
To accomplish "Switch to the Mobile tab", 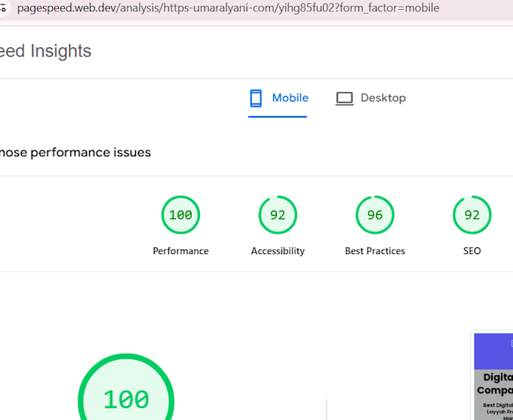I will pos(278,98).
